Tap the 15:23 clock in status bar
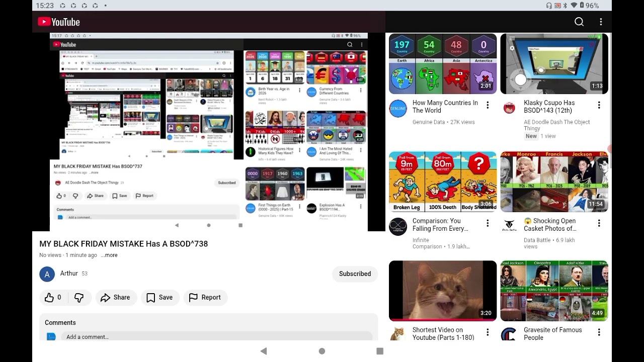This screenshot has width=644, height=362. point(45,6)
